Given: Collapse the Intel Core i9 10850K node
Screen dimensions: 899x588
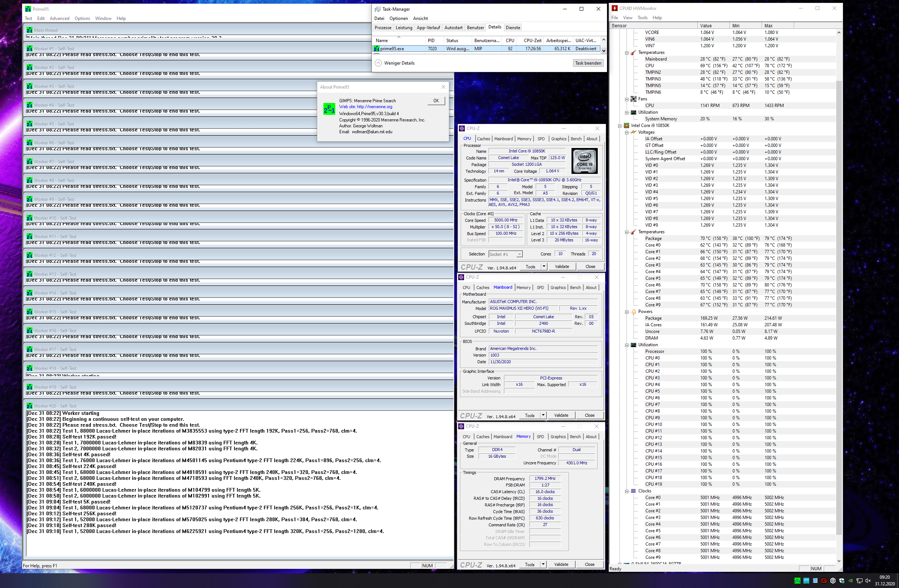Looking at the screenshot, I should 620,126.
